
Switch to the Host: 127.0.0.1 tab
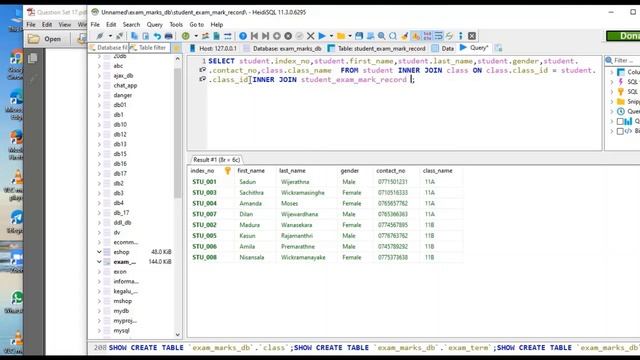[x=213, y=48]
